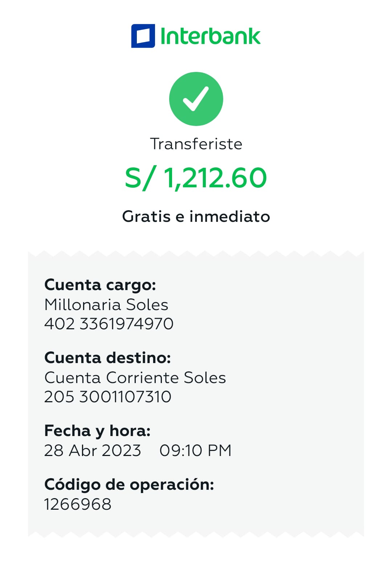392x570 pixels.
Task: Select the Cuenta Corriente Soles text
Action: click(x=135, y=378)
